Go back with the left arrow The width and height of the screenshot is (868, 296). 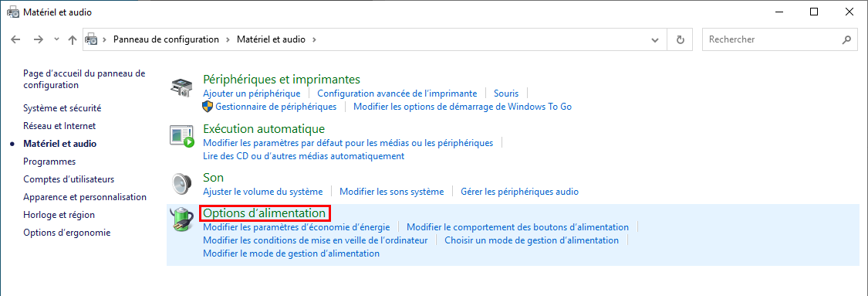coord(16,39)
